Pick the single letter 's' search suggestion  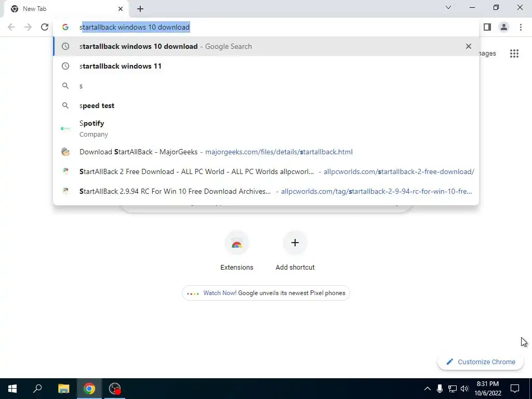(266, 86)
